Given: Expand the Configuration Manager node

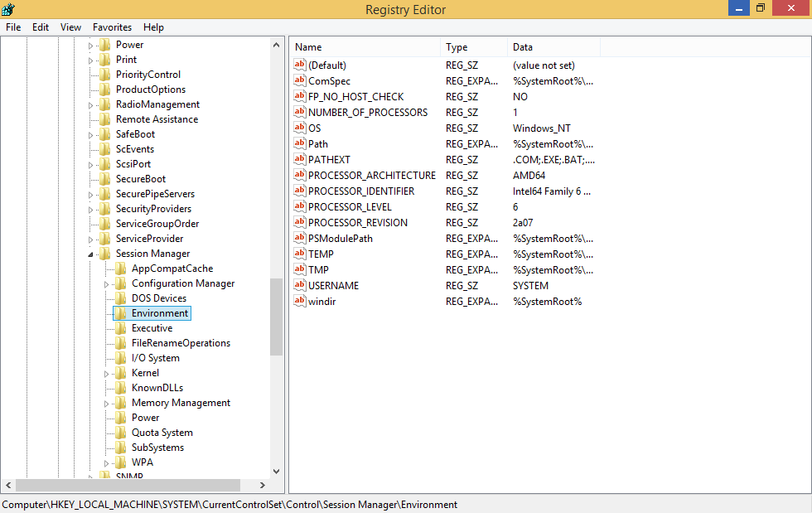Looking at the screenshot, I should 108,283.
